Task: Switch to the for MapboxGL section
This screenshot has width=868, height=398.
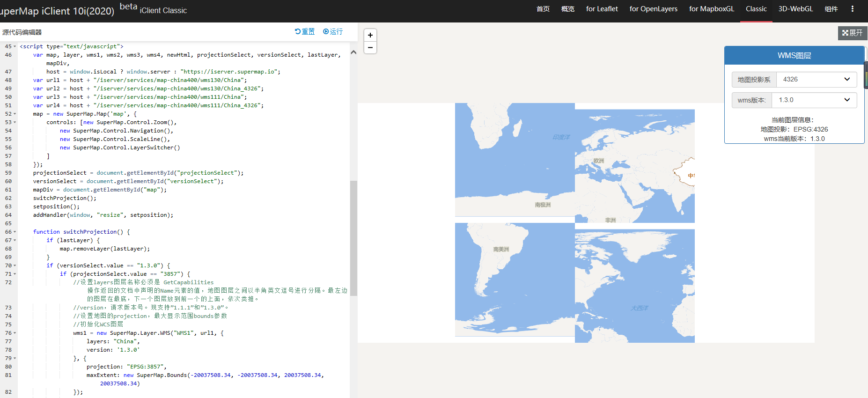Action: point(712,9)
